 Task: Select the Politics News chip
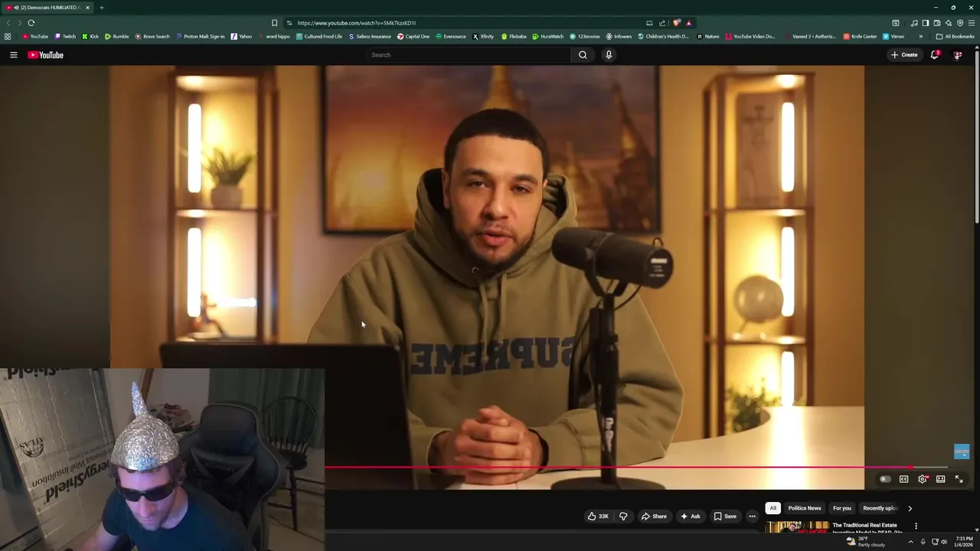click(805, 508)
